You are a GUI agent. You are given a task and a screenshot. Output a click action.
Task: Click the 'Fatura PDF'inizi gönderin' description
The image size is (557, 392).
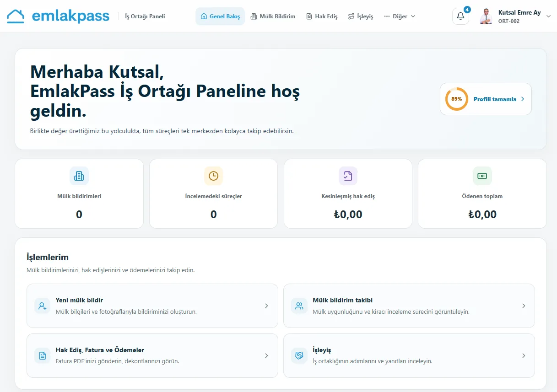click(117, 361)
